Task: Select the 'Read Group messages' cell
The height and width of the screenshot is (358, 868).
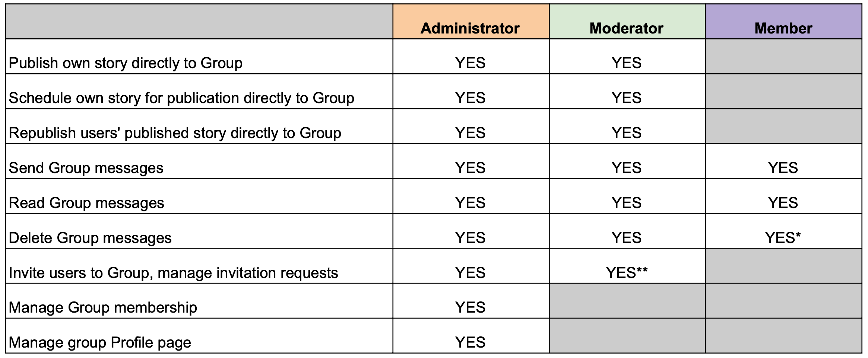Action: [199, 196]
